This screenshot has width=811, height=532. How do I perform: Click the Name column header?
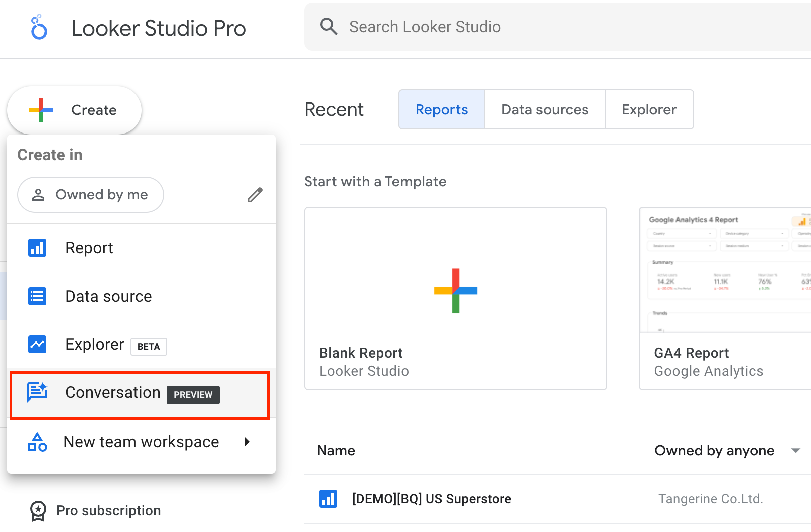point(336,451)
